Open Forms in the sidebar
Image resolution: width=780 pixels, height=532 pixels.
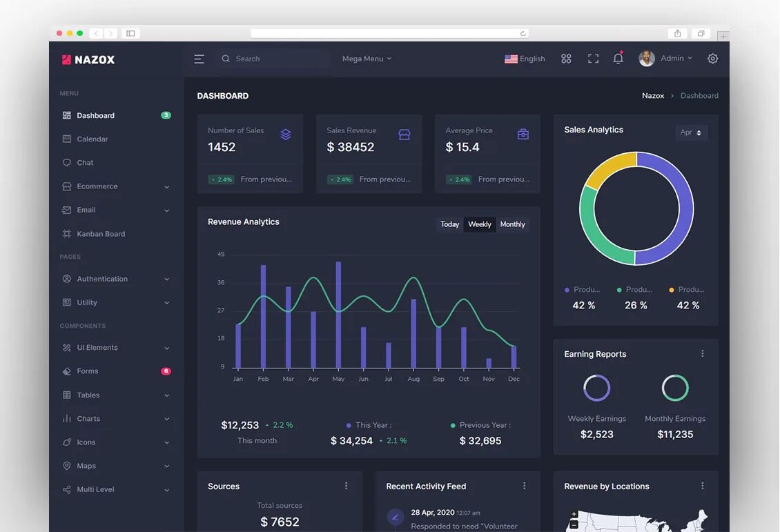tap(115, 371)
